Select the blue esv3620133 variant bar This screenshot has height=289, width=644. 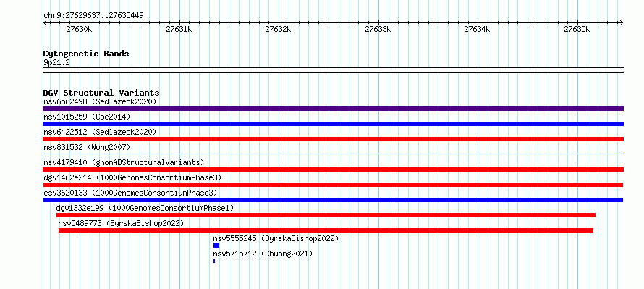click(333, 200)
